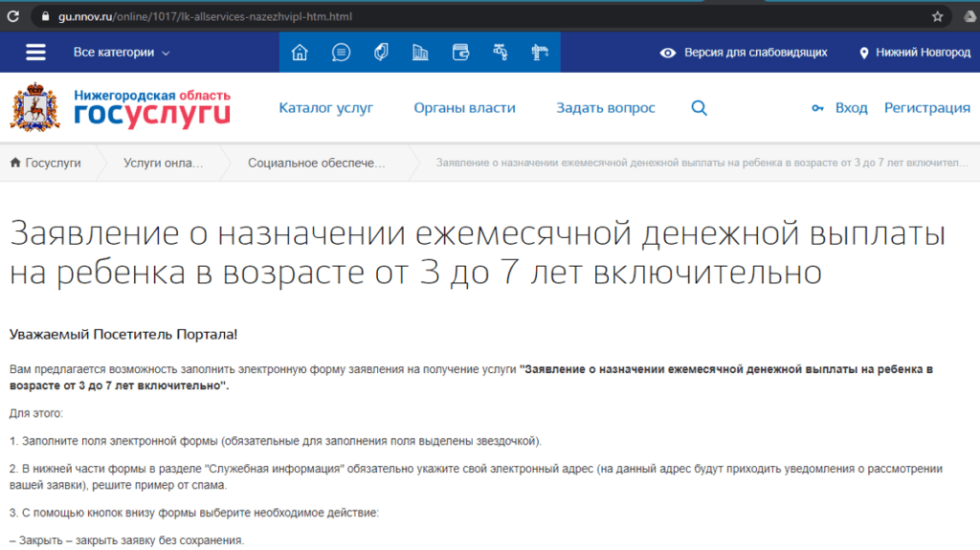Image resolution: width=980 pixels, height=550 pixels.
Task: Expand the Все категории dropdown
Action: tap(122, 53)
